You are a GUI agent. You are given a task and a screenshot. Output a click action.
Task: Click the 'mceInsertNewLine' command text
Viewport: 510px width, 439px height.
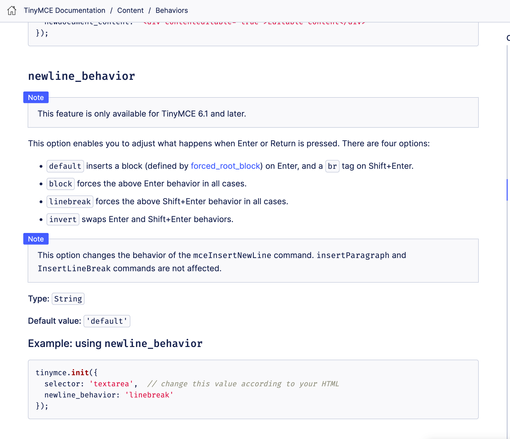(x=232, y=255)
